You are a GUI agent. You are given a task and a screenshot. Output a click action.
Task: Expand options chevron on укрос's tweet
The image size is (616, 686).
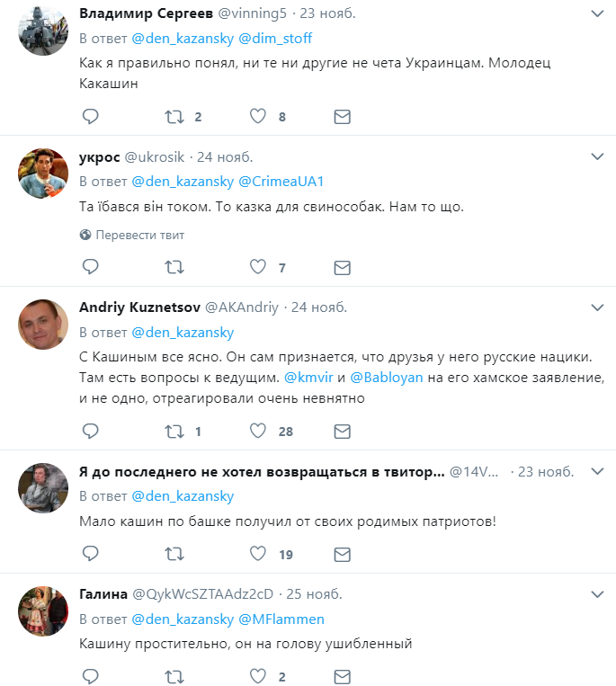pos(596,156)
